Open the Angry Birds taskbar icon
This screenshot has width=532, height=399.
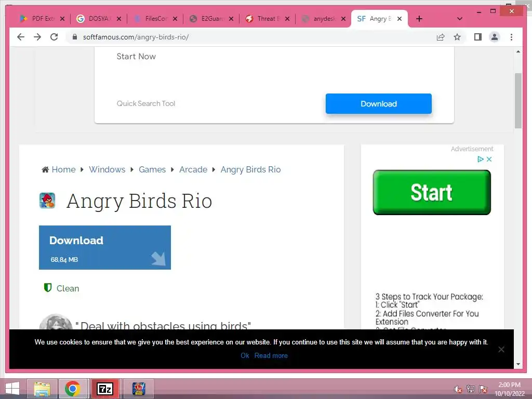point(139,389)
